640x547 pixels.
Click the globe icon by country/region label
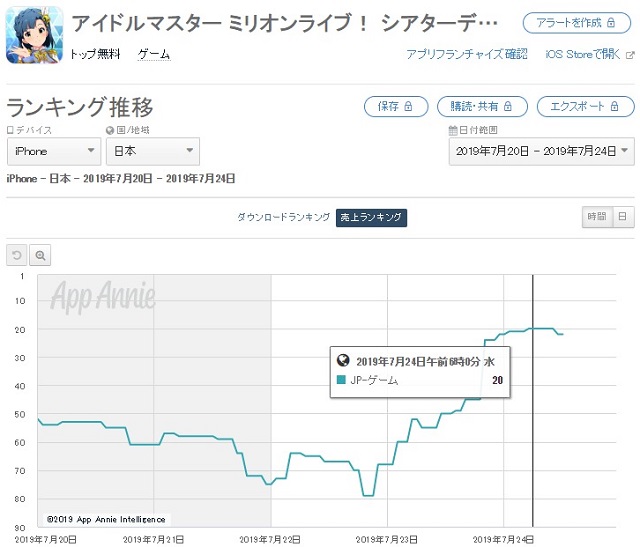pyautogui.click(x=110, y=130)
